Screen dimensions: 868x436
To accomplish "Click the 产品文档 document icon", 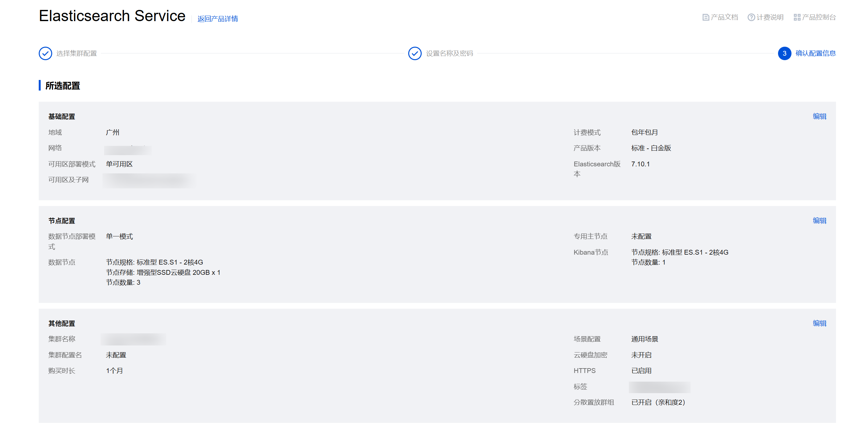I will 706,17.
